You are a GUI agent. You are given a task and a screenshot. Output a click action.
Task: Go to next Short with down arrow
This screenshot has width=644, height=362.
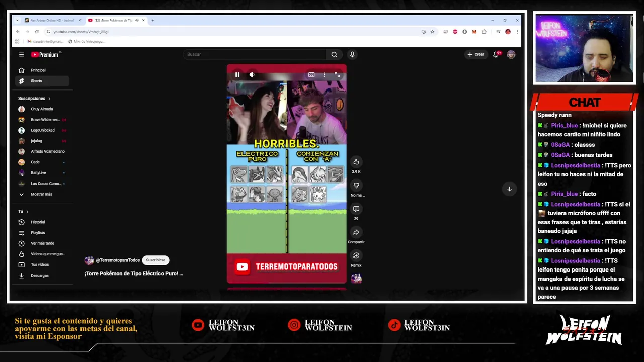pos(509,189)
